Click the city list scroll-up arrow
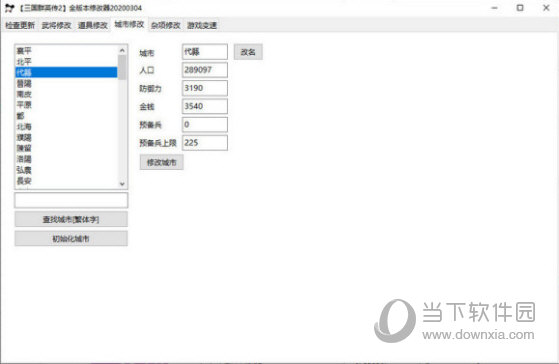This screenshot has height=364, width=559. point(122,50)
